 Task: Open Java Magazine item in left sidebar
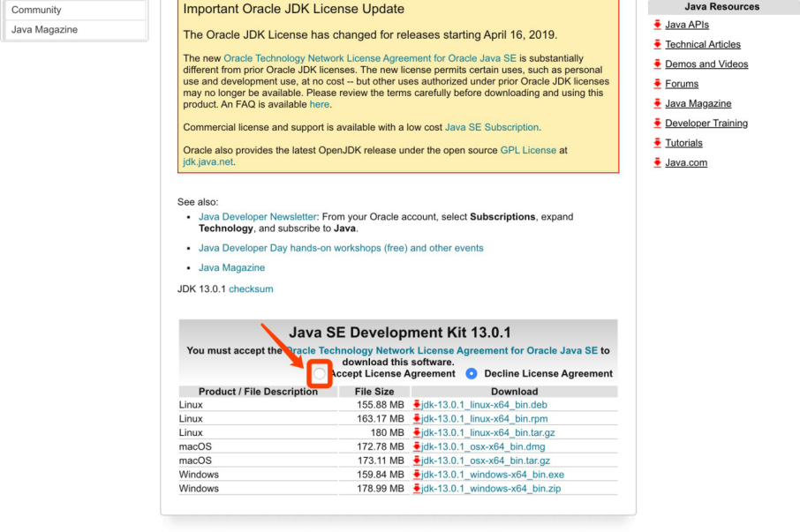point(76,30)
